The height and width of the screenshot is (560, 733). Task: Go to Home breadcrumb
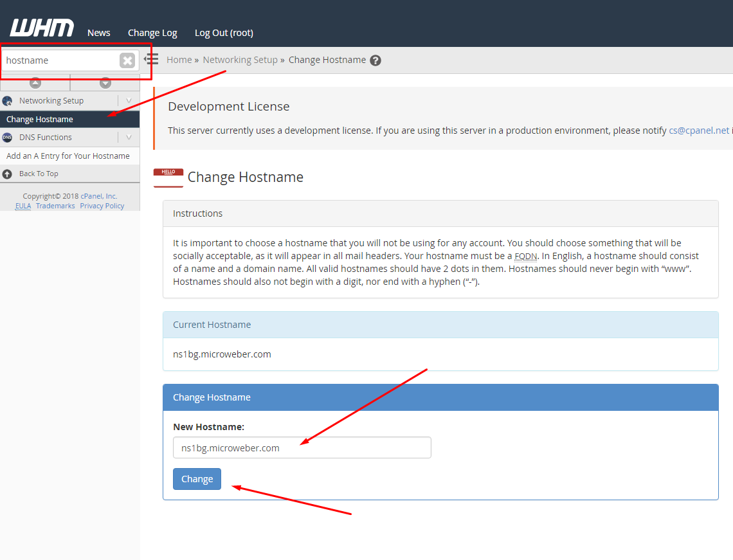pos(179,60)
